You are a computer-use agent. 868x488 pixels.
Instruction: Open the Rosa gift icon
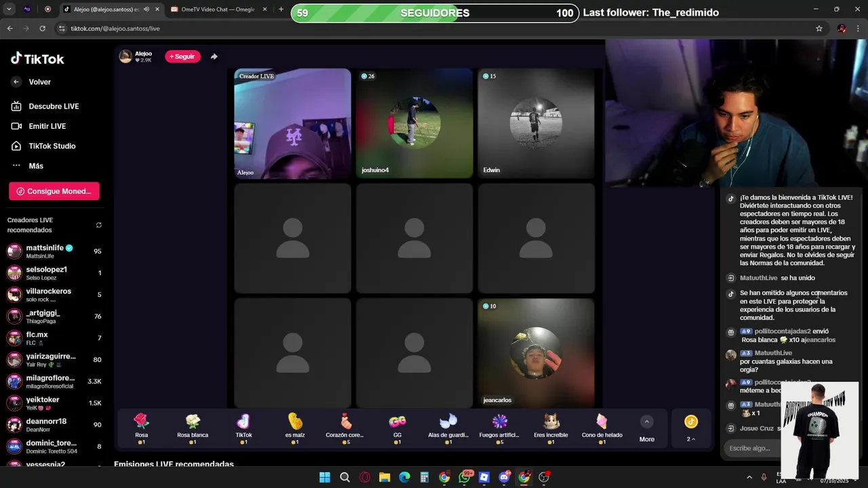tap(141, 422)
